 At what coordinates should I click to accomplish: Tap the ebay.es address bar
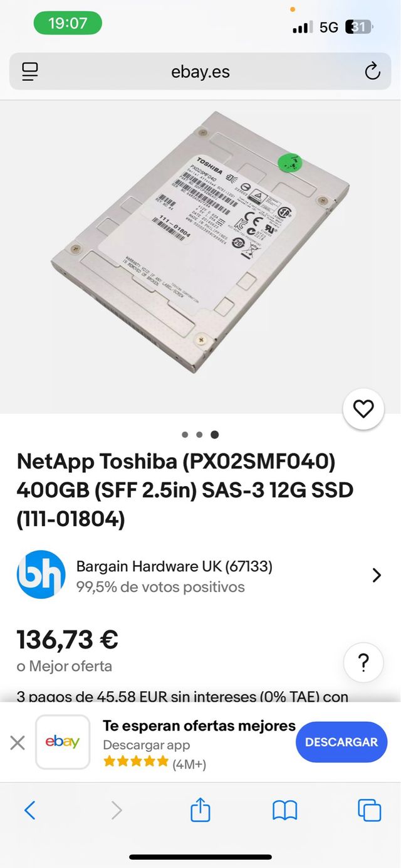[200, 71]
